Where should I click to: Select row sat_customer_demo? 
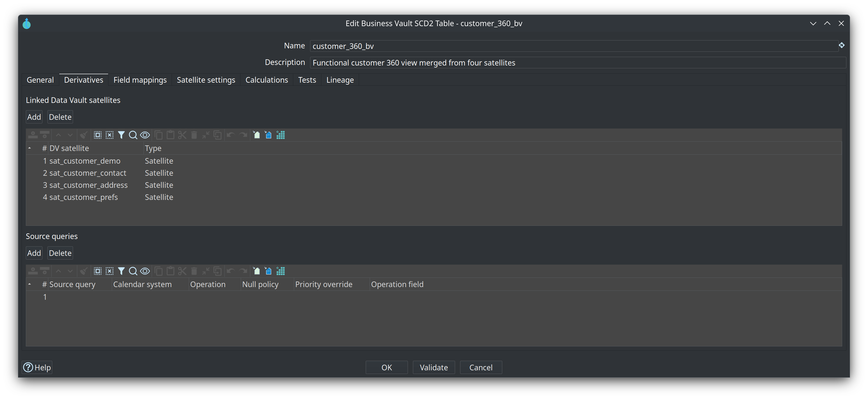click(x=434, y=161)
